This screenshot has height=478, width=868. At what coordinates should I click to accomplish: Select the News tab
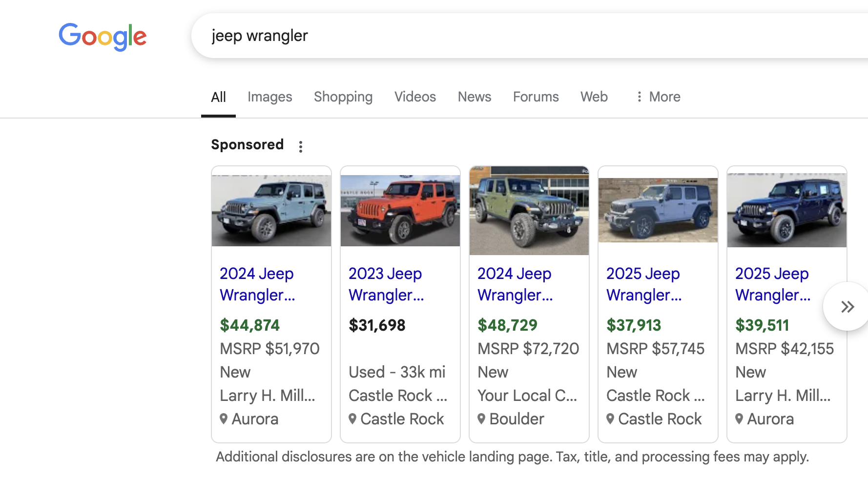coord(474,97)
